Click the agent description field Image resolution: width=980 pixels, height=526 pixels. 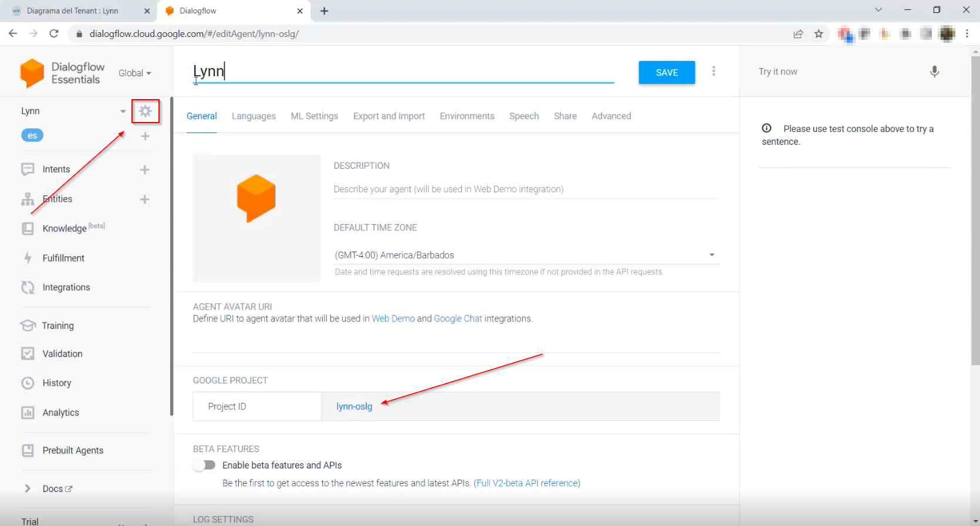526,189
